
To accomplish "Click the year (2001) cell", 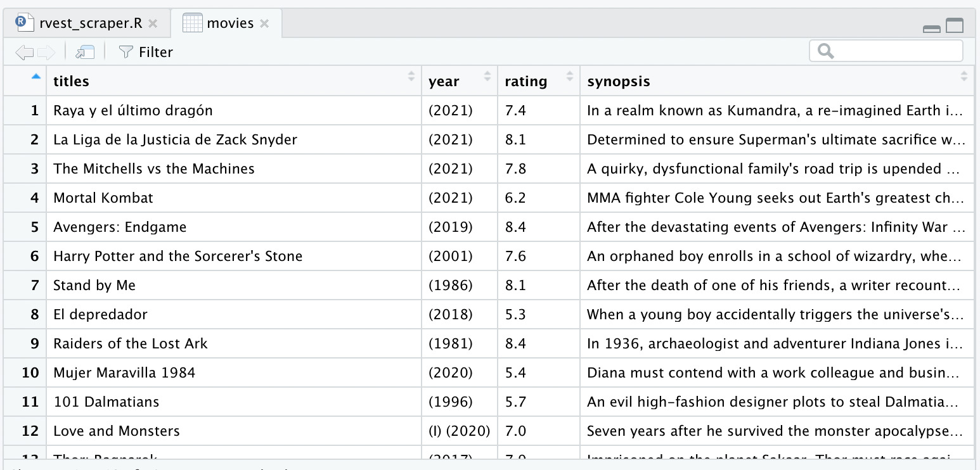I will click(460, 256).
